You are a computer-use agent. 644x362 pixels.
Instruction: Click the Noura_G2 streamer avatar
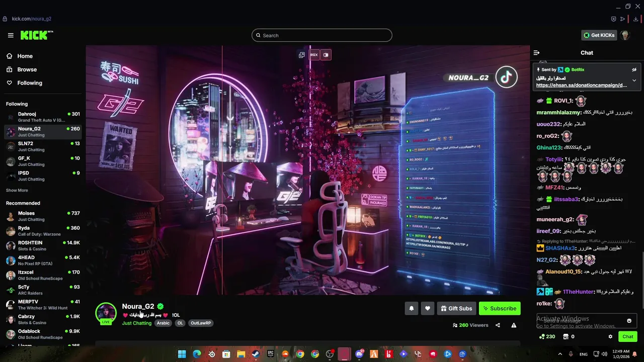coord(106,313)
